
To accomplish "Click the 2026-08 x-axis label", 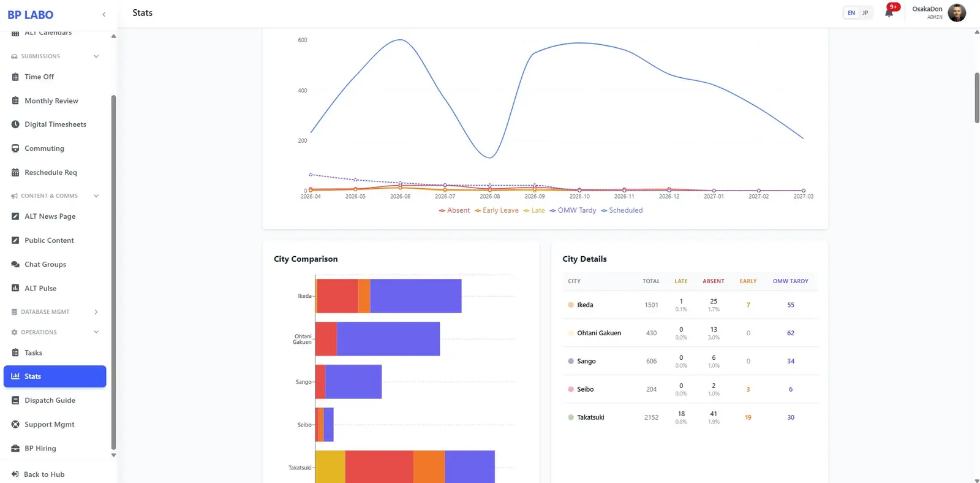I will click(489, 197).
